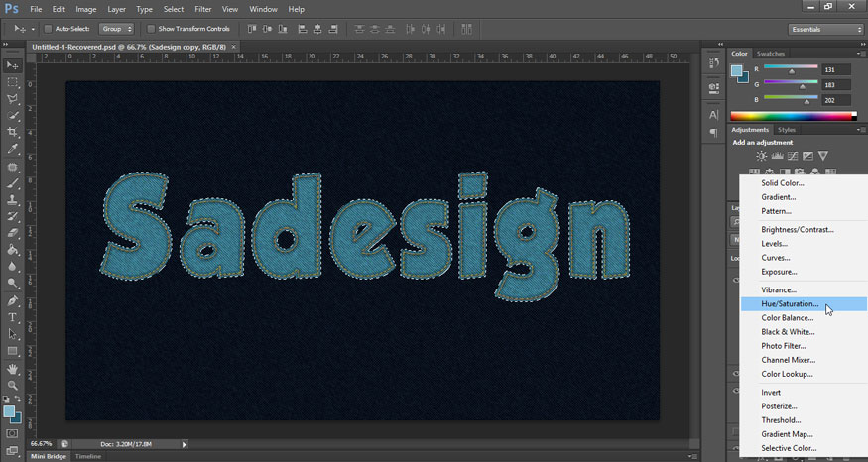
Task: Open the History panel icon
Action: point(714,63)
